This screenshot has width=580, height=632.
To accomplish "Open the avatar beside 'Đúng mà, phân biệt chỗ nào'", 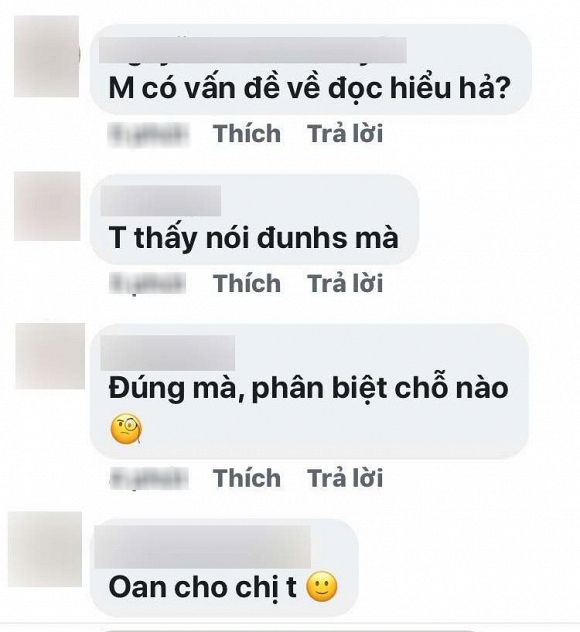I will point(50,356).
